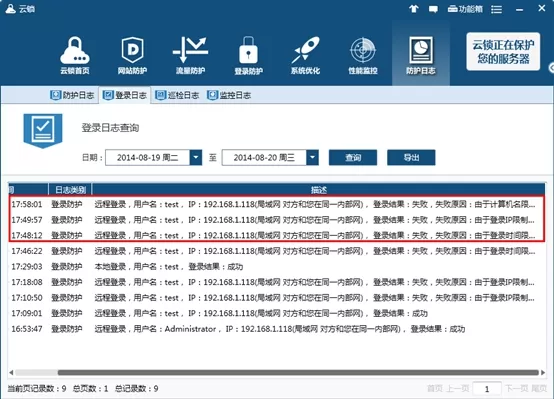554x399 pixels.
Task: Open 网站防护 shield icon
Action: point(132,55)
